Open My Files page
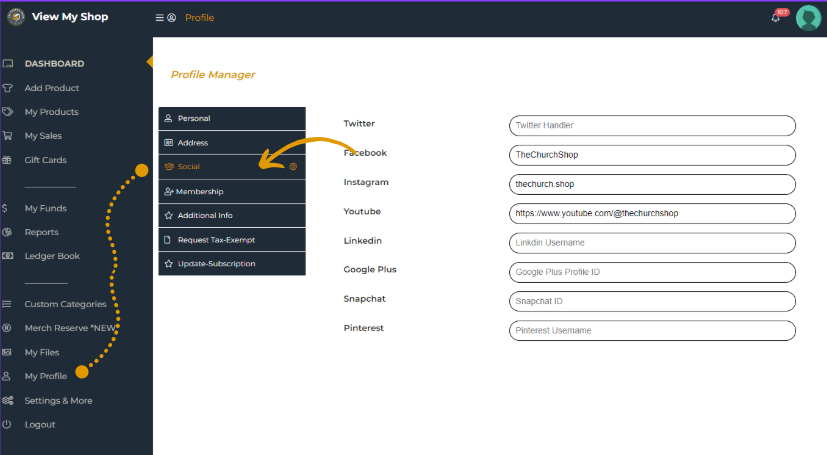Viewport: 827px width, 455px height. 42,352
